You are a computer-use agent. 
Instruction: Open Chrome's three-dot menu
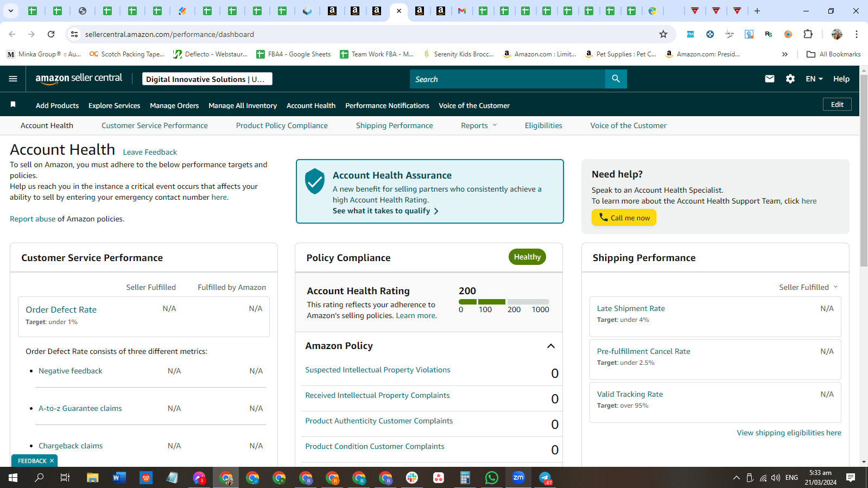coord(857,34)
